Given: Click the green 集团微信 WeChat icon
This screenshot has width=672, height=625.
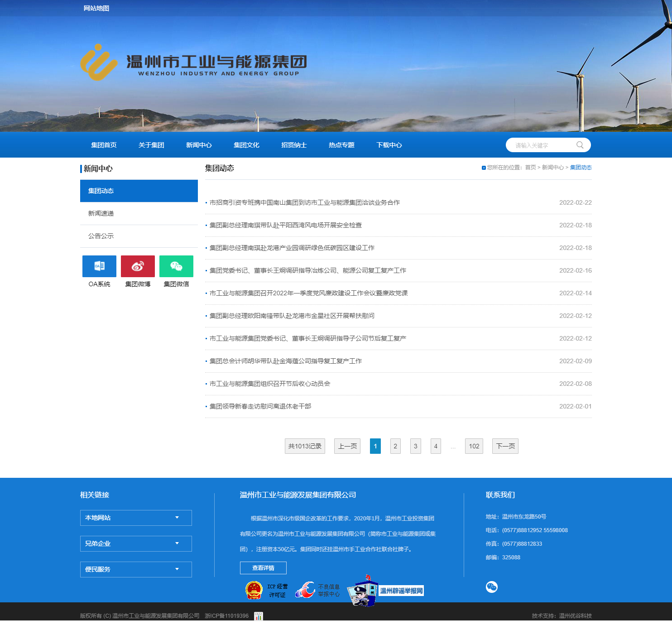Looking at the screenshot, I should tap(176, 266).
